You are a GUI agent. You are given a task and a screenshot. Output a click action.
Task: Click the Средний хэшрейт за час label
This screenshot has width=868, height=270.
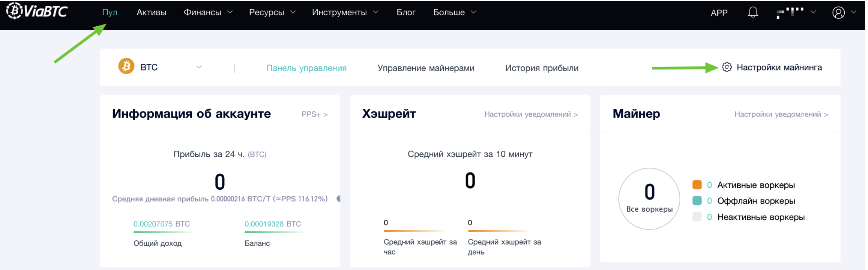pos(420,247)
